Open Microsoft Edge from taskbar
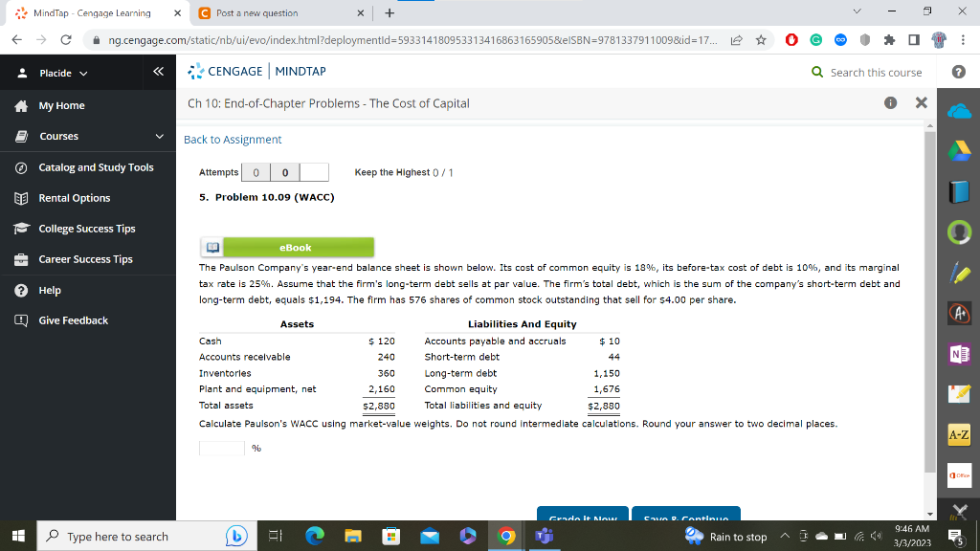Image resolution: width=980 pixels, height=551 pixels. tap(315, 536)
